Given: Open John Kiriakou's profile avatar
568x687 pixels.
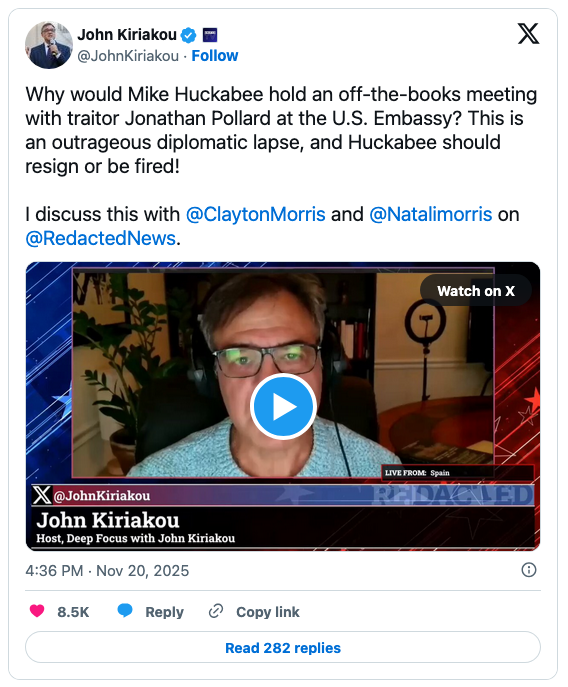Looking at the screenshot, I should point(49,45).
